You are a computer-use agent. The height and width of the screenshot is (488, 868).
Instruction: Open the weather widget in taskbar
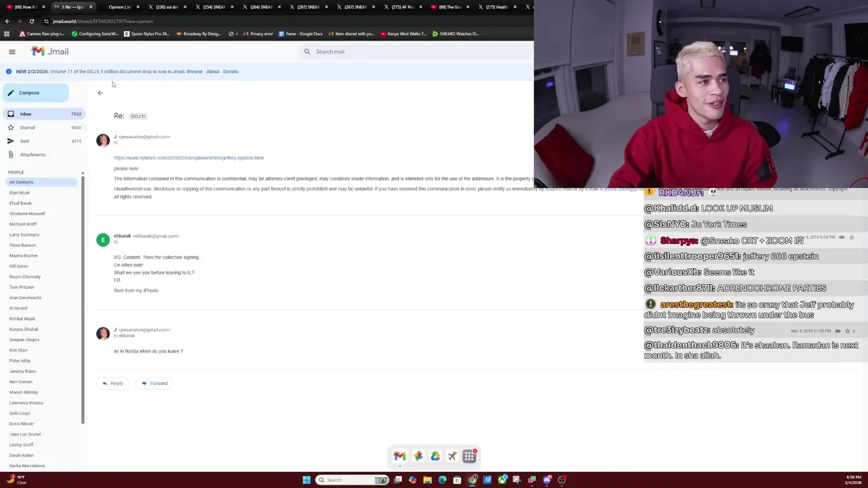pos(17,480)
